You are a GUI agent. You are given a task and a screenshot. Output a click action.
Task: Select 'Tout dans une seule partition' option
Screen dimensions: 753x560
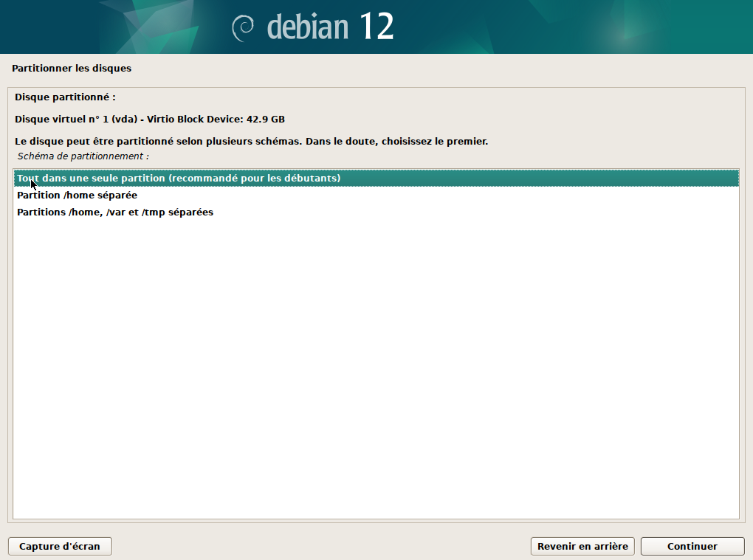click(376, 178)
